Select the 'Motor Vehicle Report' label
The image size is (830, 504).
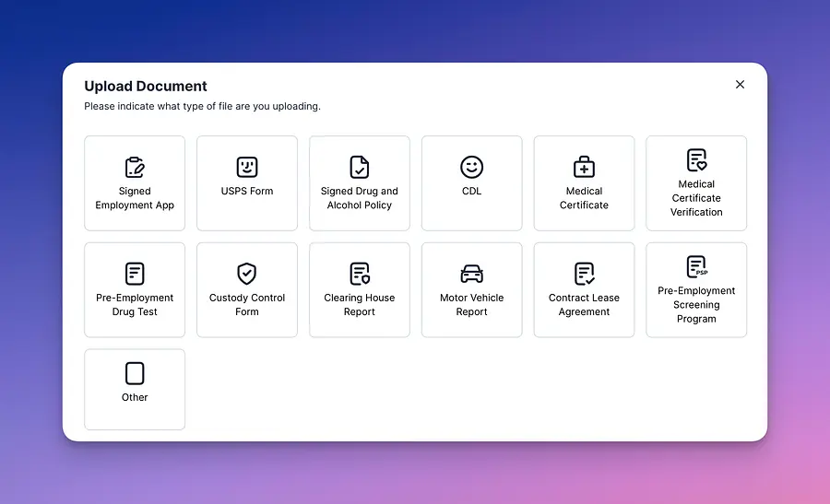coord(471,305)
